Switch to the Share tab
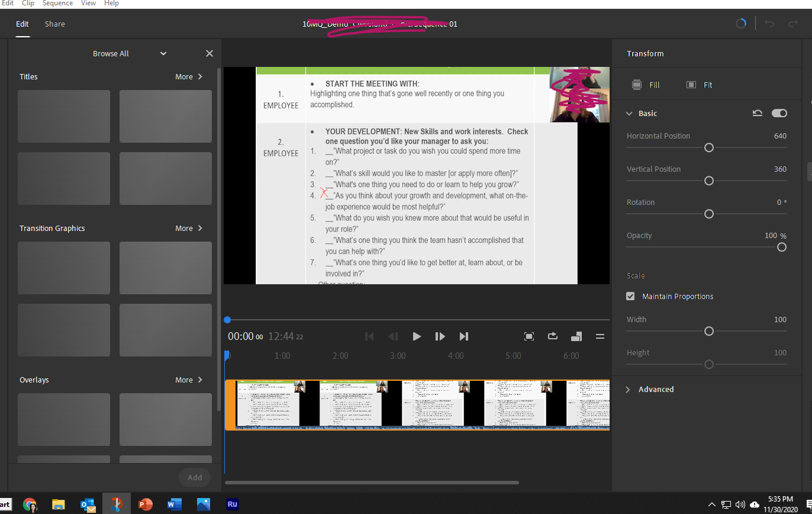 [x=55, y=24]
